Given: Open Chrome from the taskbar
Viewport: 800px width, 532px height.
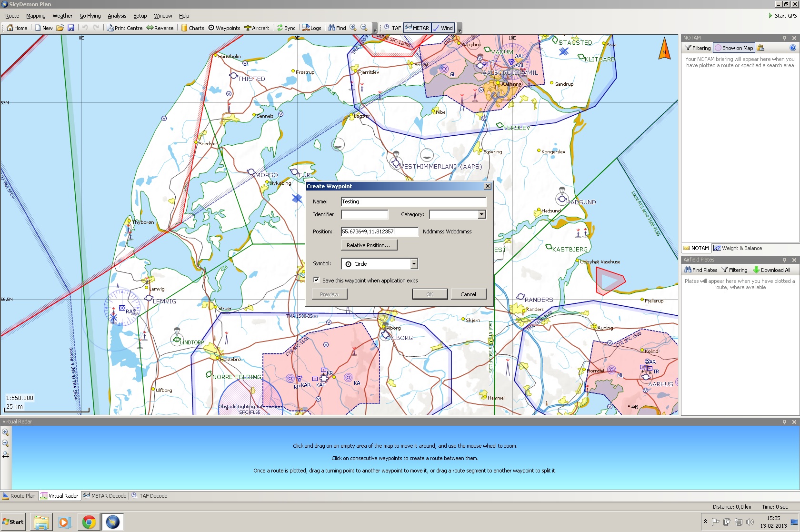Looking at the screenshot, I should coord(89,522).
